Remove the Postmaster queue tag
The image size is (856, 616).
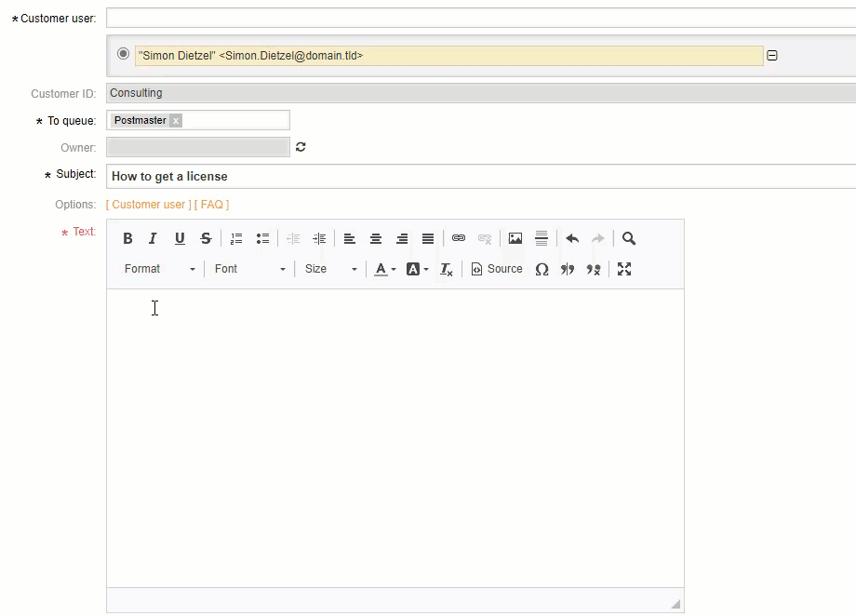[x=175, y=120]
